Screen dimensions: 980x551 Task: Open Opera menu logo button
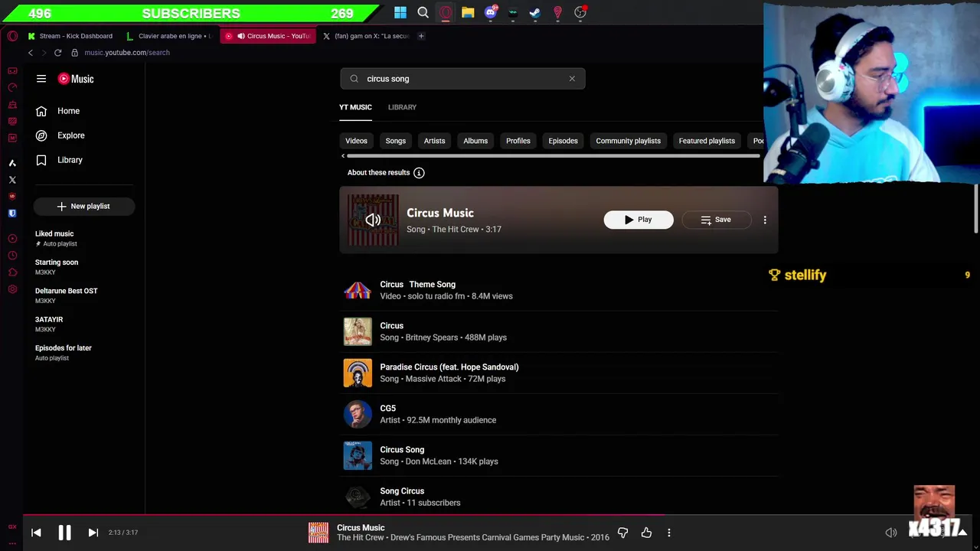[x=12, y=36]
